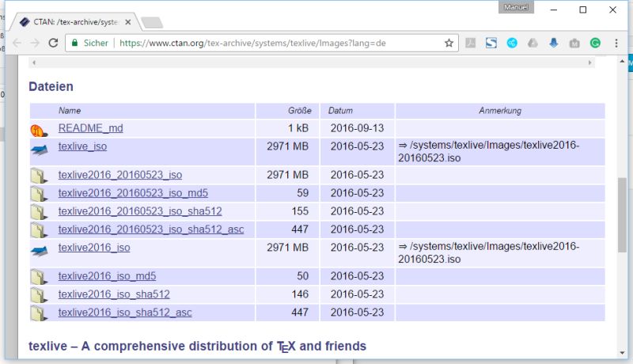The height and width of the screenshot is (364, 633).
Task: Click the 2016-09-13 date cell
Action: click(x=357, y=128)
